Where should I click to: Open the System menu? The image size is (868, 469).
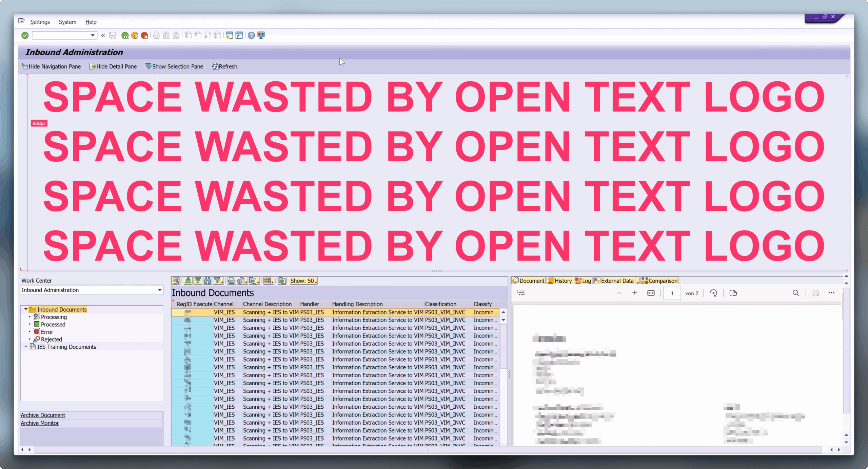67,22
